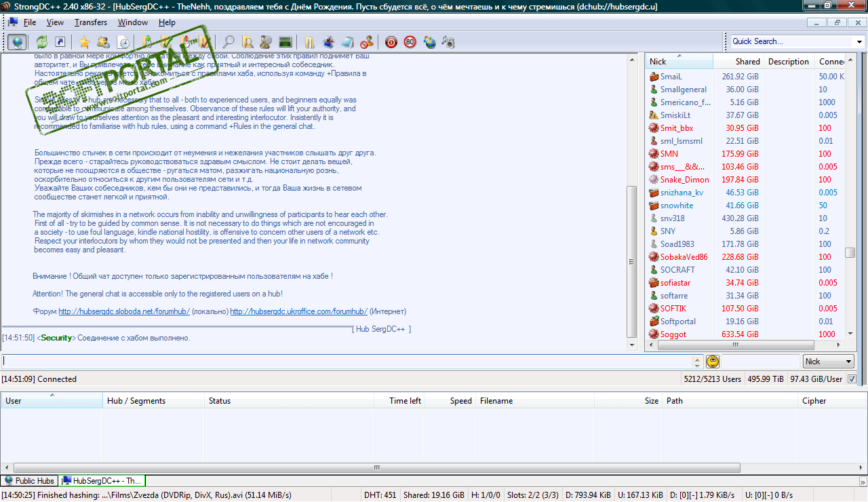The height and width of the screenshot is (502, 868).
Task: Open the File menu
Action: click(x=30, y=22)
